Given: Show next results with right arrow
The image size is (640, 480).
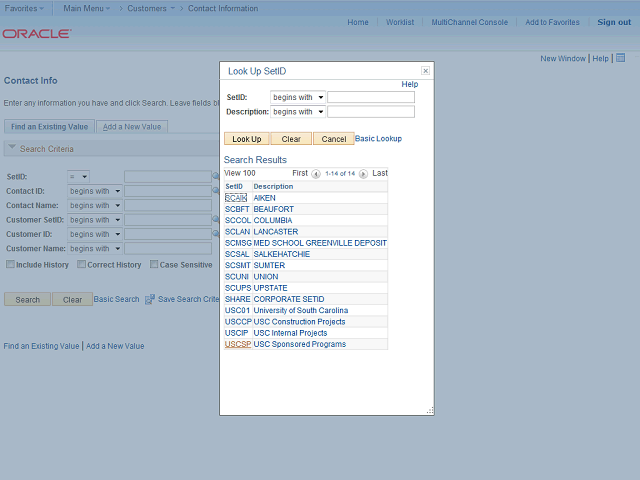Looking at the screenshot, I should coord(363,174).
